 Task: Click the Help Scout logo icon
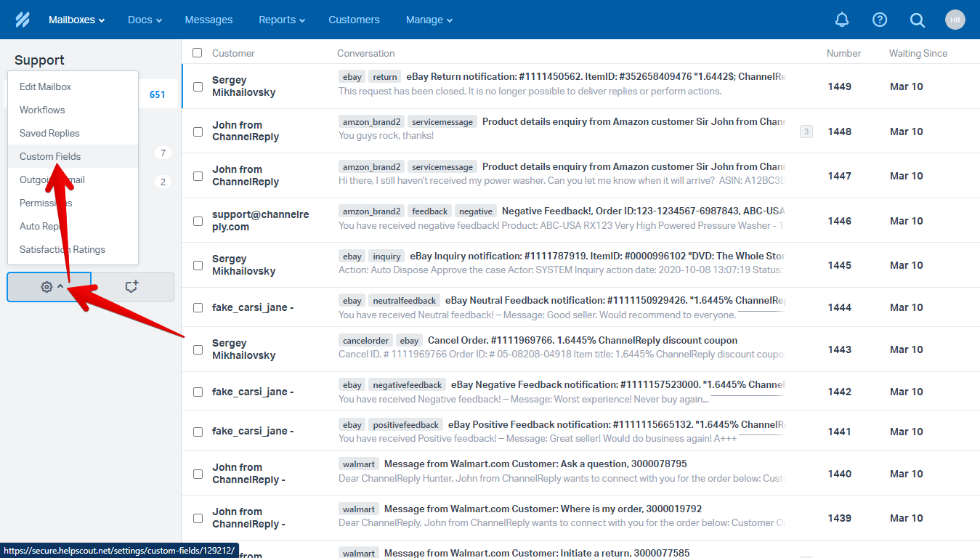point(23,20)
